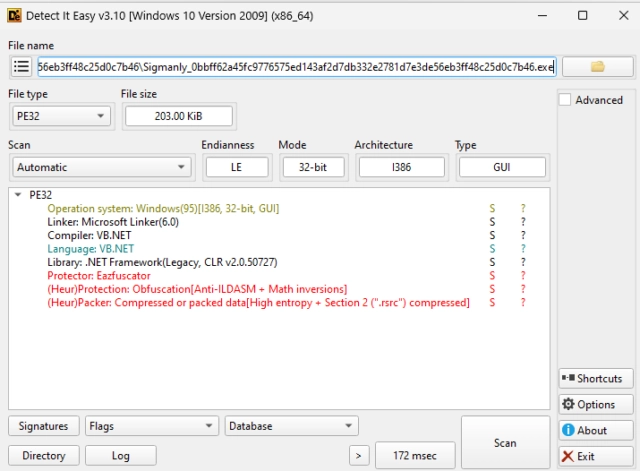This screenshot has width=640, height=471.
Task: Click the file name path field
Action: coord(295,67)
